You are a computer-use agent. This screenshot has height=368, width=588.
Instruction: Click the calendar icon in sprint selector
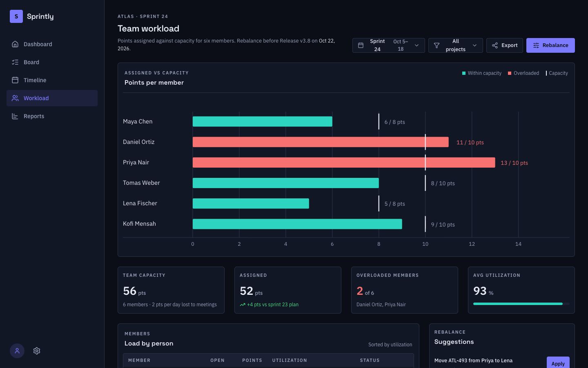point(361,45)
